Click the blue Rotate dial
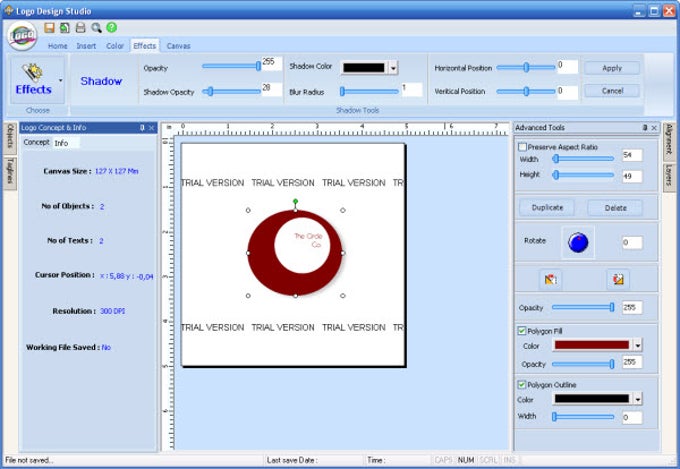This screenshot has height=469, width=680. coord(578,242)
